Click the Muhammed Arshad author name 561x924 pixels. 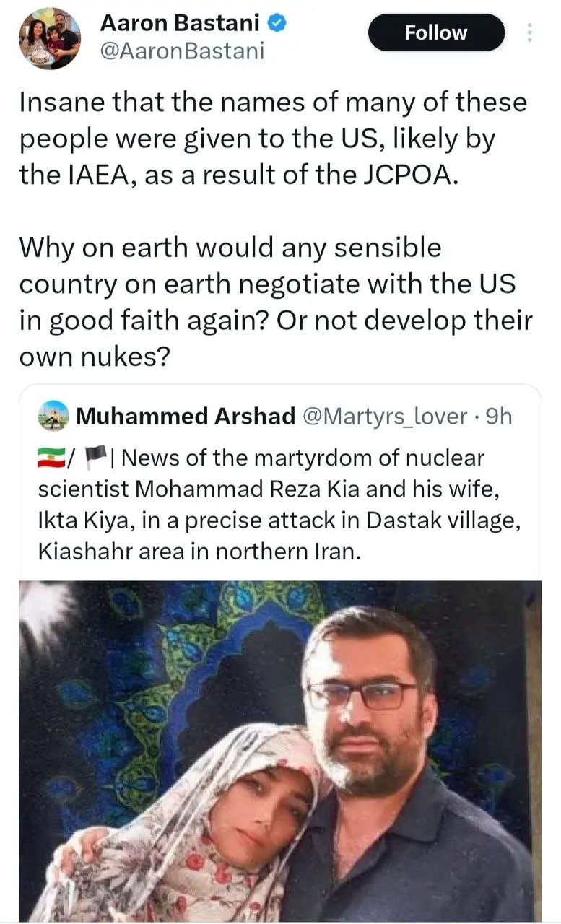click(x=186, y=416)
